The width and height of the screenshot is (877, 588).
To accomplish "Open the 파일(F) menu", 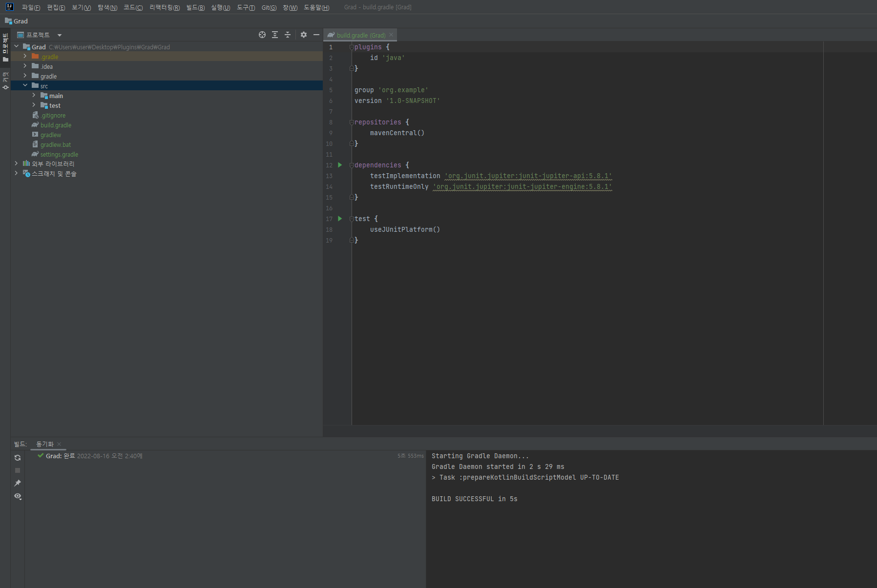I will (x=31, y=7).
